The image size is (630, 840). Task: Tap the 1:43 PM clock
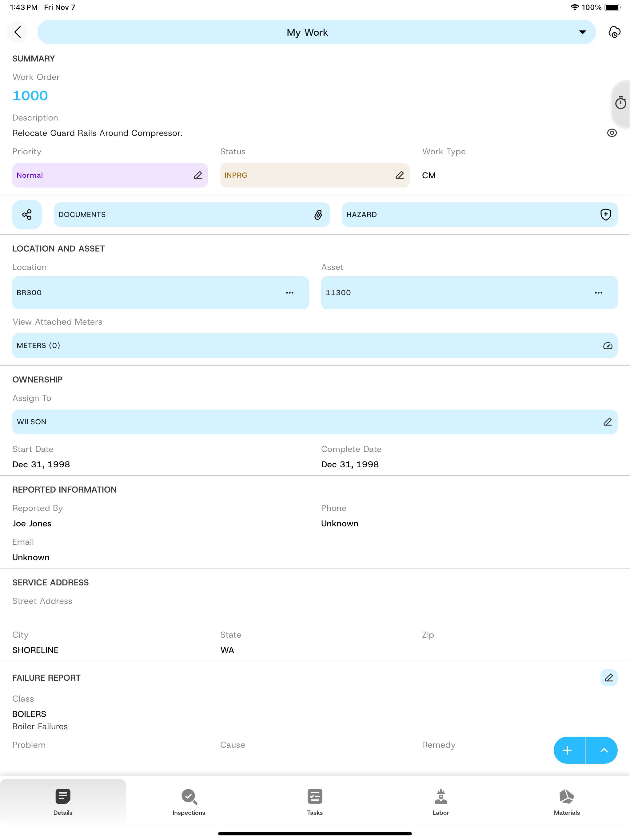(24, 7)
